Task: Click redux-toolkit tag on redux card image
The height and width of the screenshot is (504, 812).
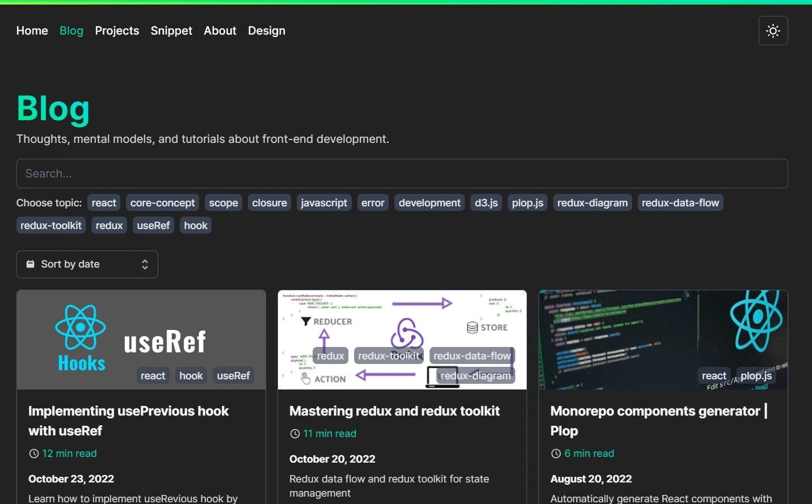Action: tap(389, 356)
